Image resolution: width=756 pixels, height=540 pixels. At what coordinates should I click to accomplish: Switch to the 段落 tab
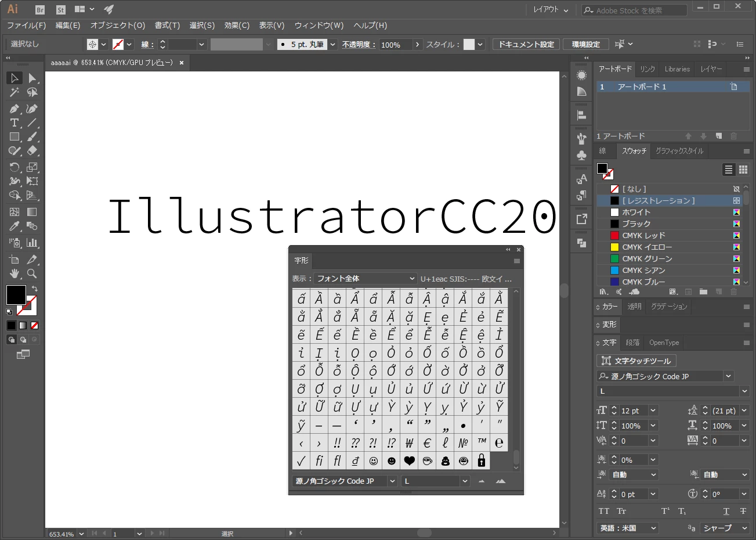tap(632, 343)
